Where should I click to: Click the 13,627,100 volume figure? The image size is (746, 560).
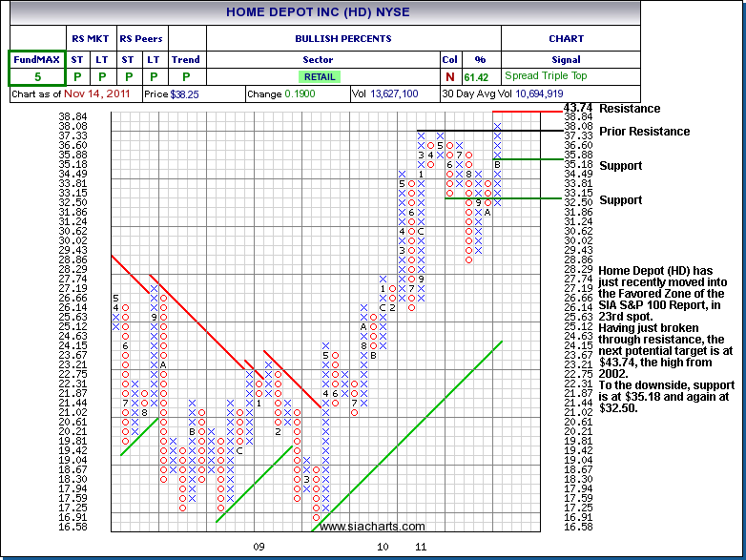tap(393, 94)
